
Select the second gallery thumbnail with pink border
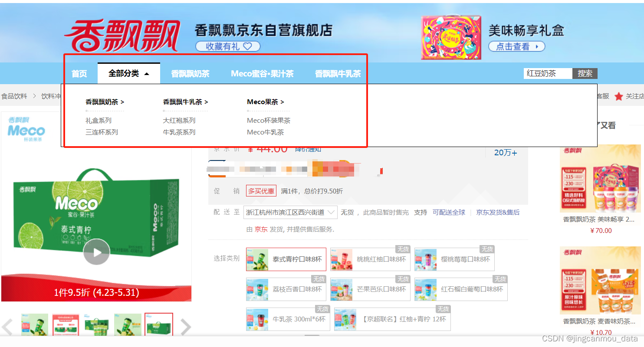[x=66, y=324]
